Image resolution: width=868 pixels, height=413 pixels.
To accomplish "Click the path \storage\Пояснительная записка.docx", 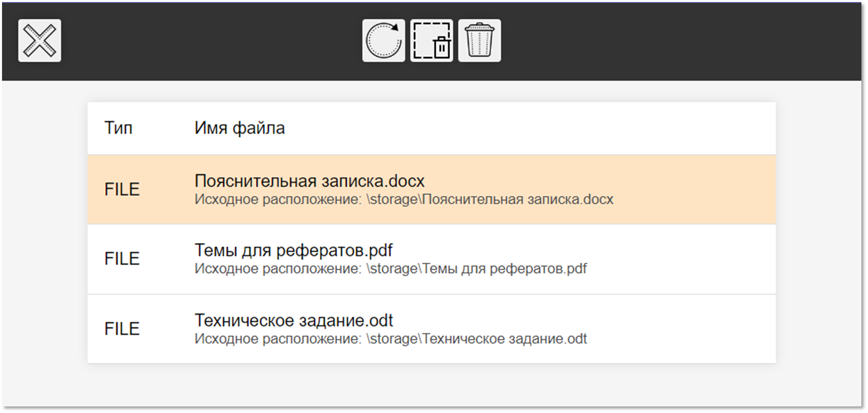I will click(490, 199).
